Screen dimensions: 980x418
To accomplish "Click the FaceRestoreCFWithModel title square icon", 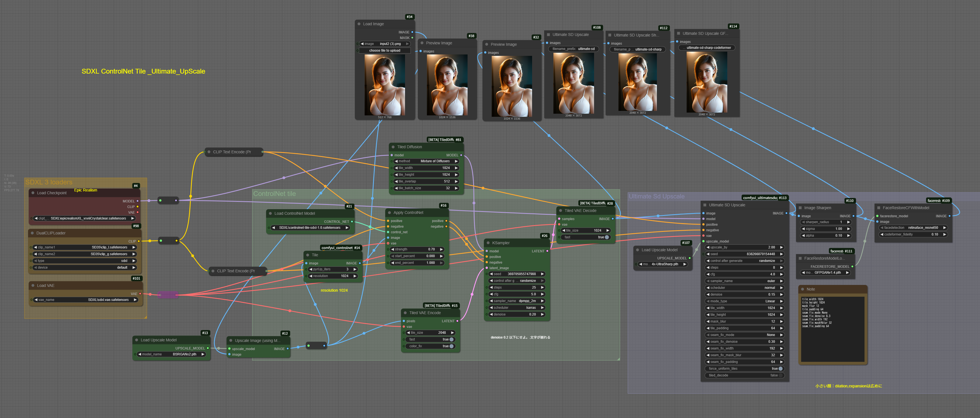I will tap(878, 208).
